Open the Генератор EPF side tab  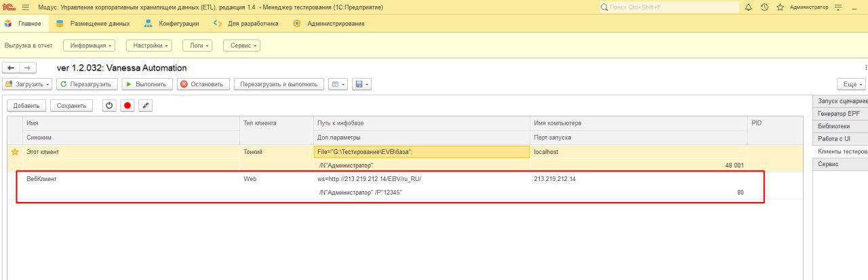pyautogui.click(x=840, y=113)
